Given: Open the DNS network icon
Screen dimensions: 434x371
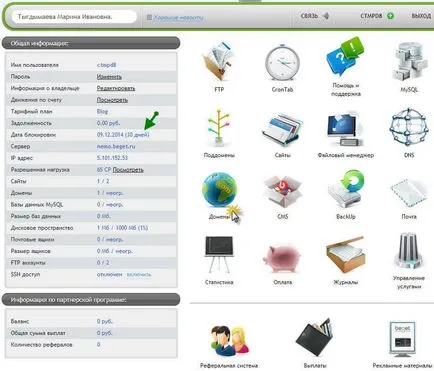Looking at the screenshot, I should [x=409, y=127].
